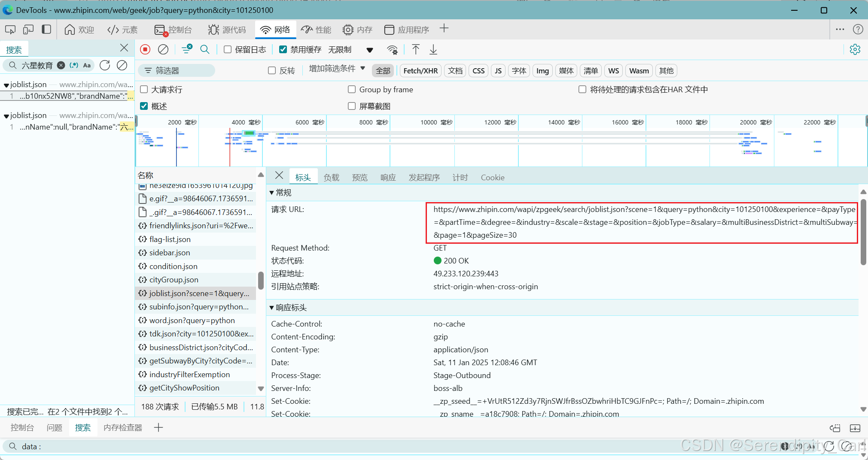This screenshot has height=460, width=868.
Task: Click the import HAR upload arrow
Action: tap(416, 49)
